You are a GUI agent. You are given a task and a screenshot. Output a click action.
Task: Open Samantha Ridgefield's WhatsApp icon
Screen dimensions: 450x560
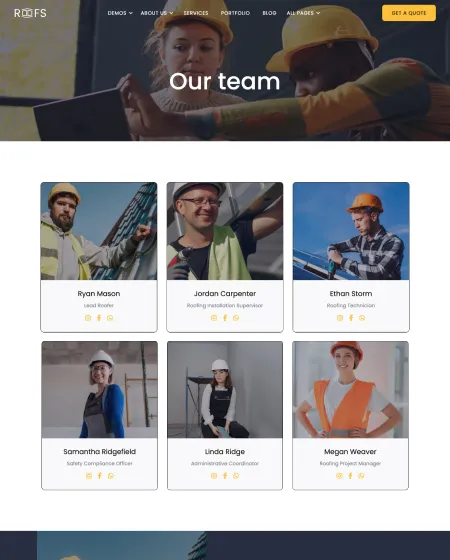[x=111, y=476]
